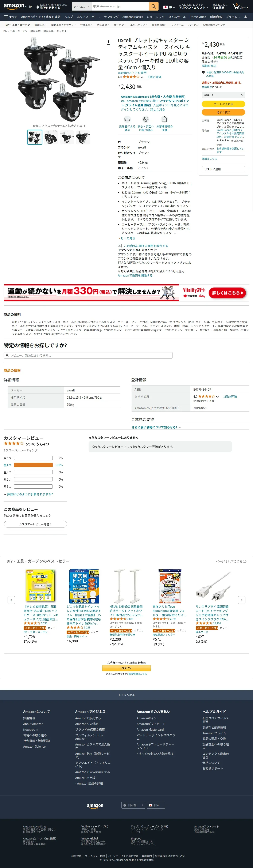Click the Amazon Pay footer link
Viewport: 253px width, 868px height.
tap(93, 755)
